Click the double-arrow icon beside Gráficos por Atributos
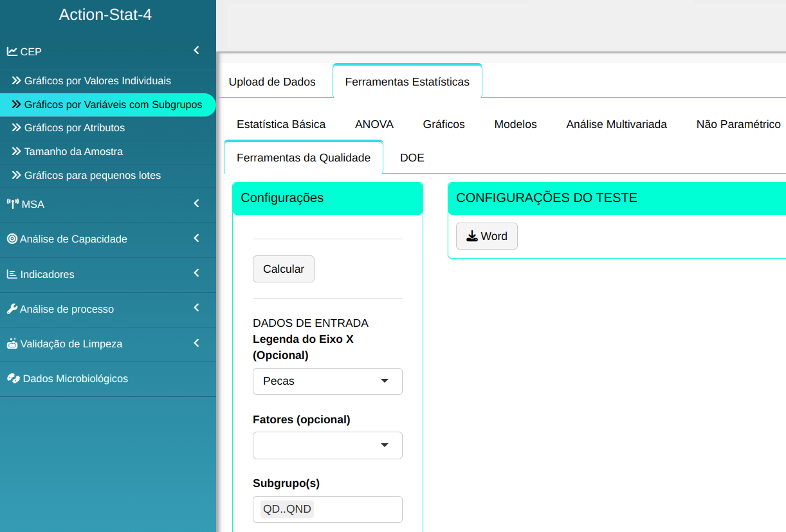Image resolution: width=786 pixels, height=532 pixels. (17, 128)
